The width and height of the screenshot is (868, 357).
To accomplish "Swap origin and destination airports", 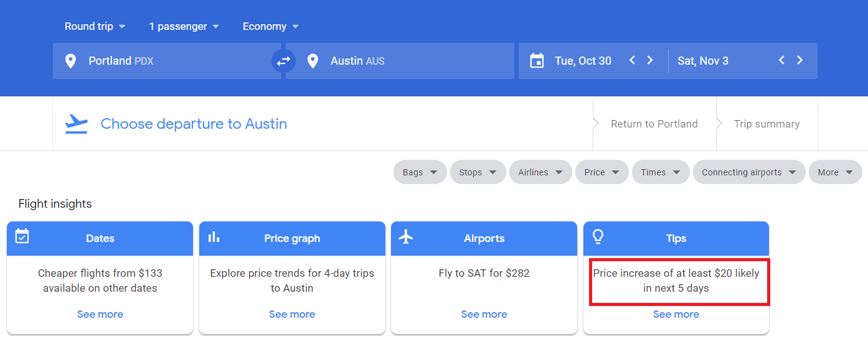I will [283, 61].
